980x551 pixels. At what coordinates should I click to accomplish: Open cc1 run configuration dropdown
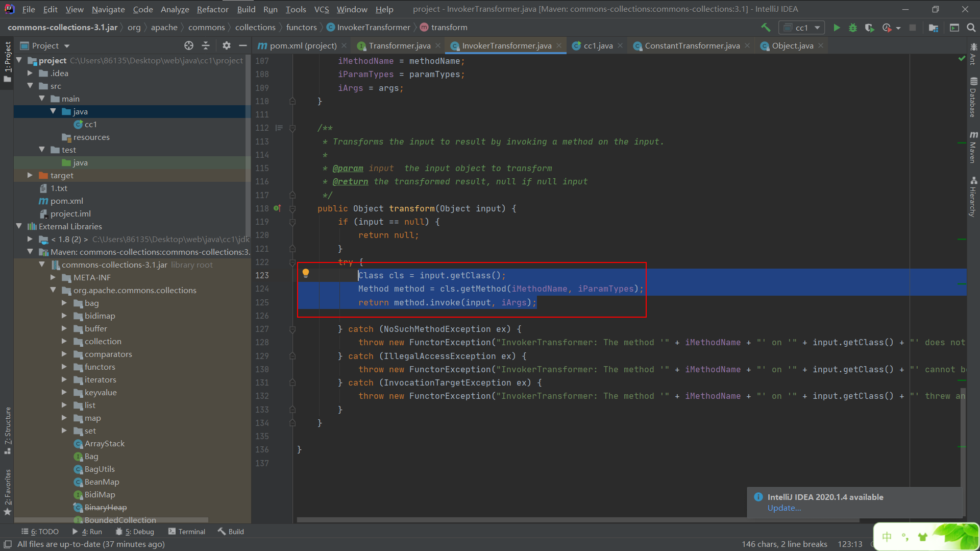(802, 28)
